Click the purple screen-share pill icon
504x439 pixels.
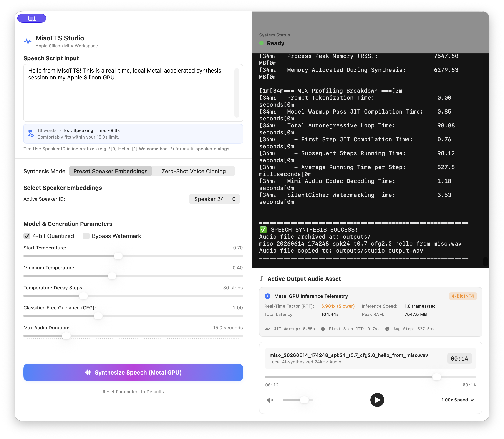point(32,18)
